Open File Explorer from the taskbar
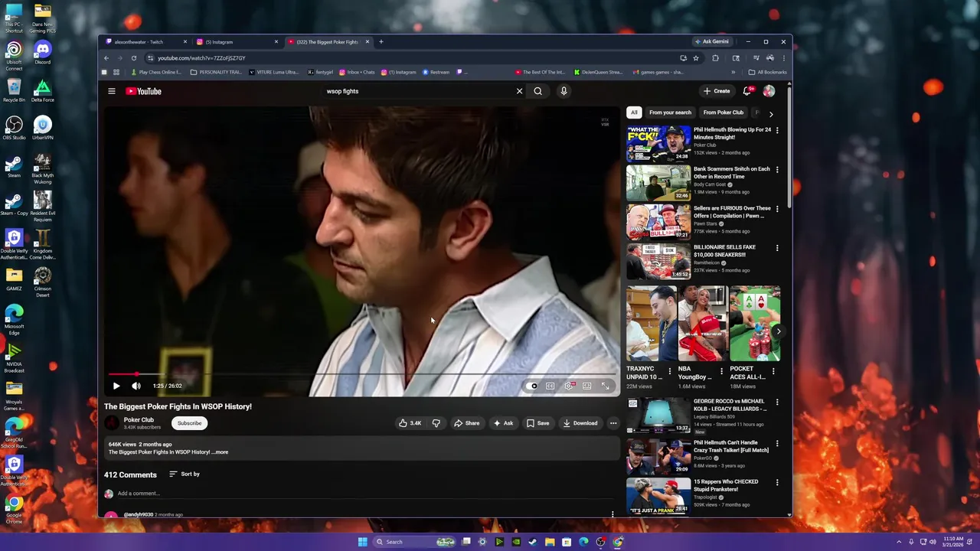Viewport: 980px width, 551px height. point(550,542)
